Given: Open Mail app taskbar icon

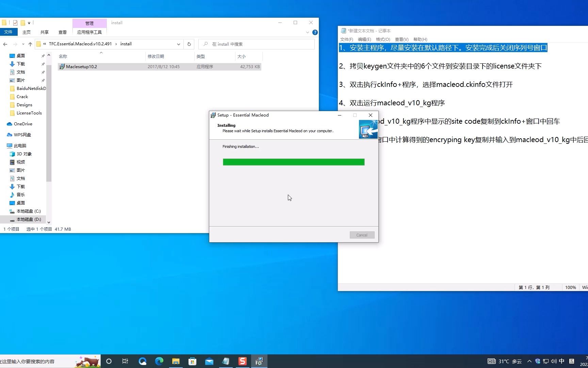Looking at the screenshot, I should [209, 361].
